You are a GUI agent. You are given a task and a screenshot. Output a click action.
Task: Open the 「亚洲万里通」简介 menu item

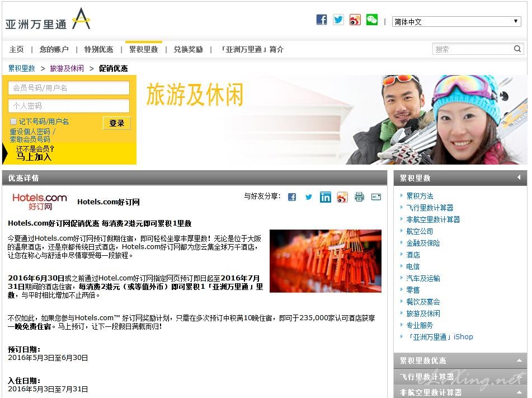[x=251, y=50]
